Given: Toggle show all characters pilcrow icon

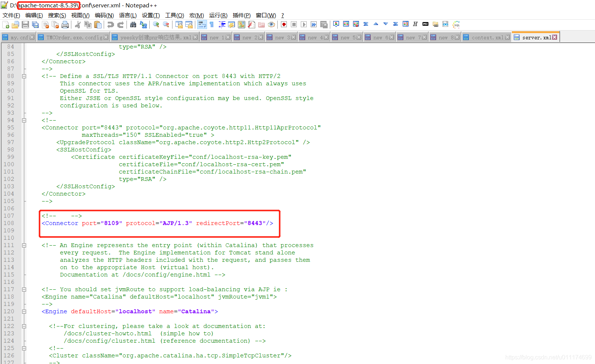Looking at the screenshot, I should 212,25.
